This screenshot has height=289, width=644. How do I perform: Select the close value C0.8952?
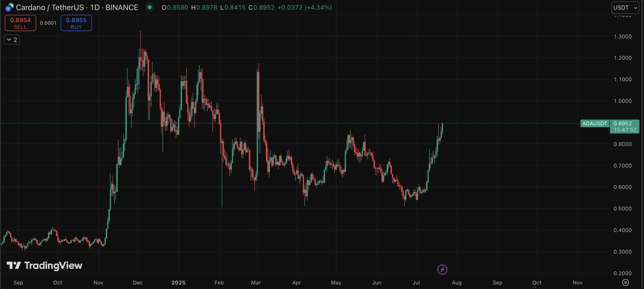click(262, 7)
